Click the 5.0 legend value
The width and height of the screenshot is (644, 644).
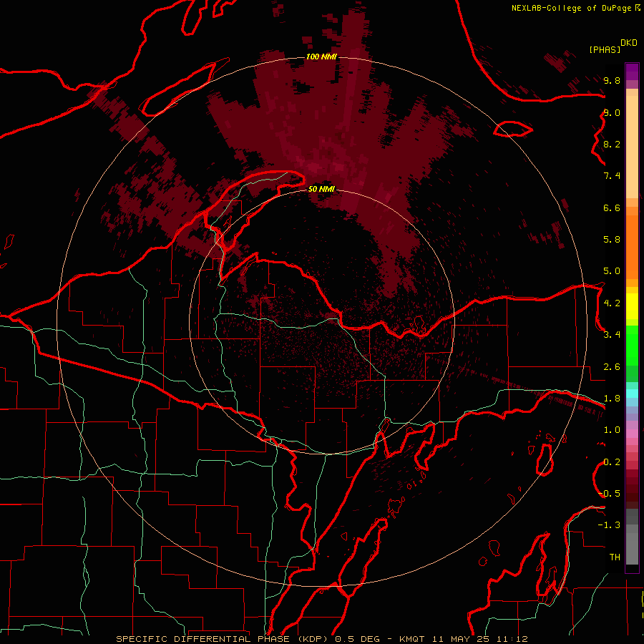pos(612,271)
